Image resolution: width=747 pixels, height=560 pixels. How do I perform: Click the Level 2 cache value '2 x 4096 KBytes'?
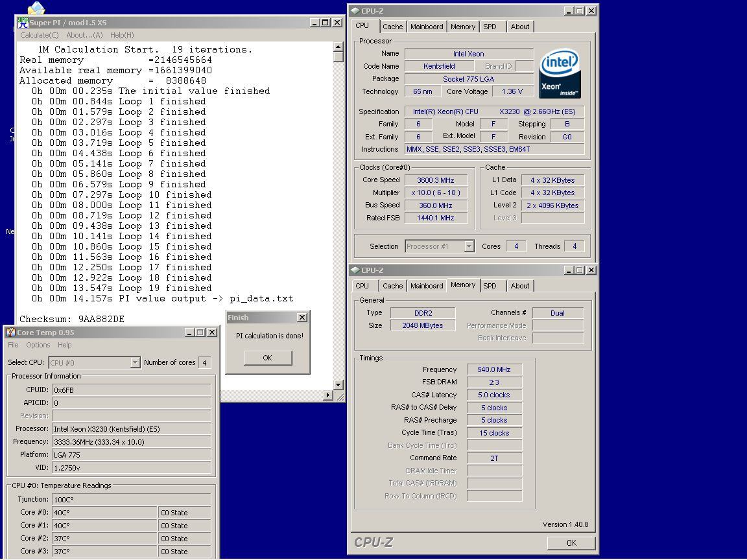tap(552, 205)
